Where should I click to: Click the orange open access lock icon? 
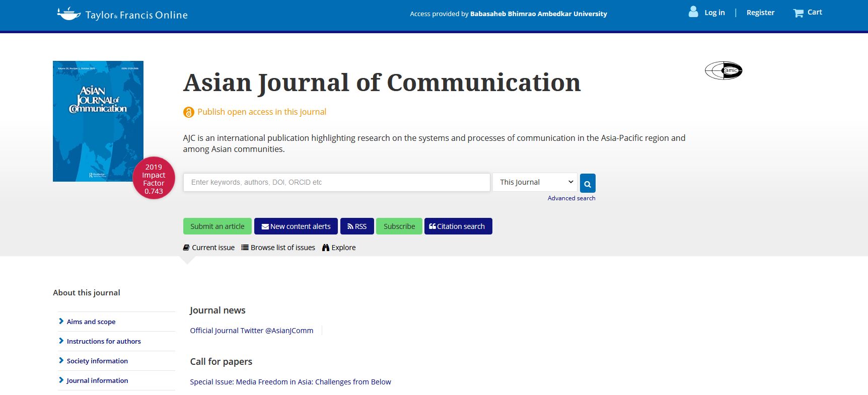point(188,112)
